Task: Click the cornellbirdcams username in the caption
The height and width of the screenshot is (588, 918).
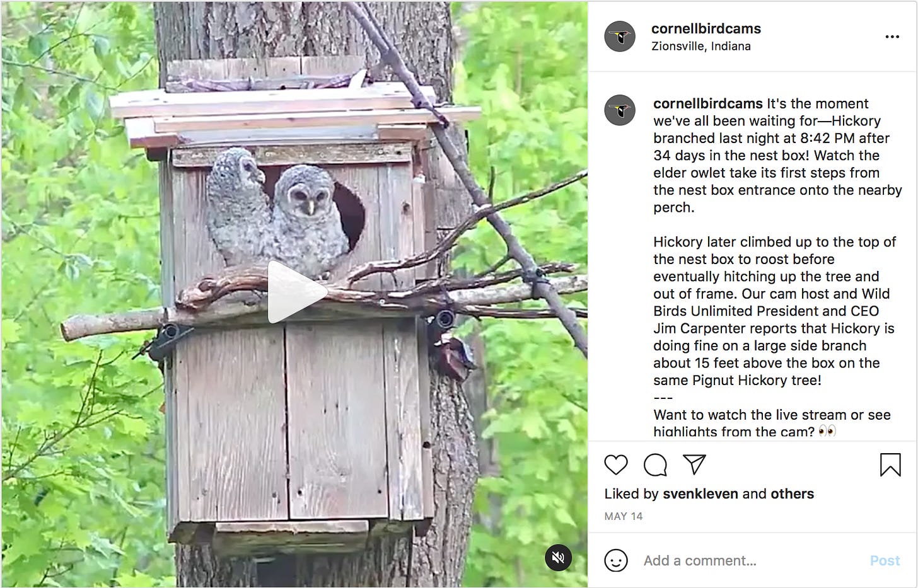Action: (708, 103)
